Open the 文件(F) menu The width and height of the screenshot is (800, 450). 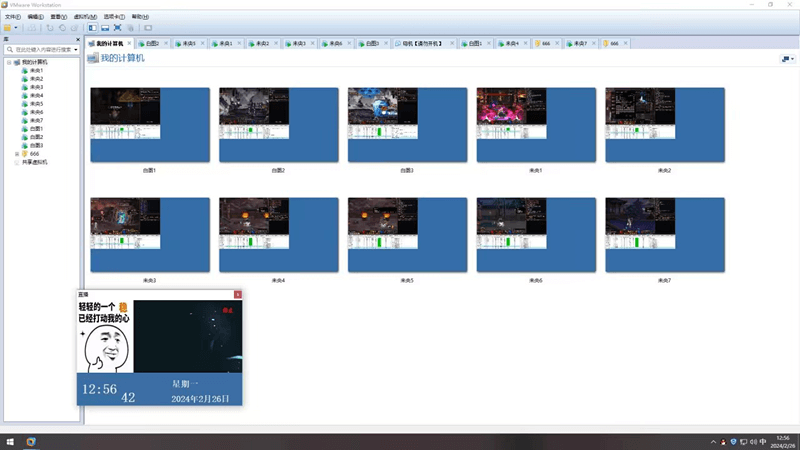click(13, 17)
